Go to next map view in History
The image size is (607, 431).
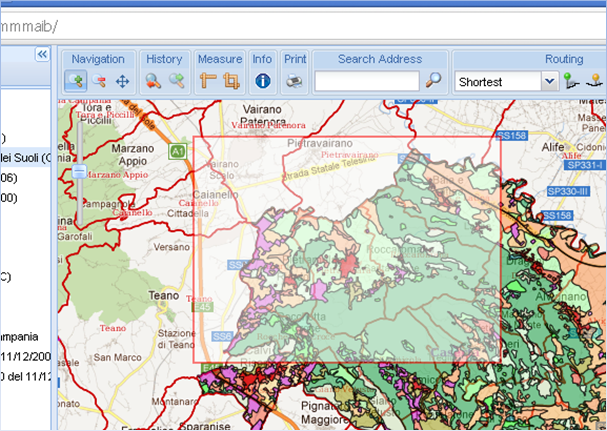tap(176, 81)
